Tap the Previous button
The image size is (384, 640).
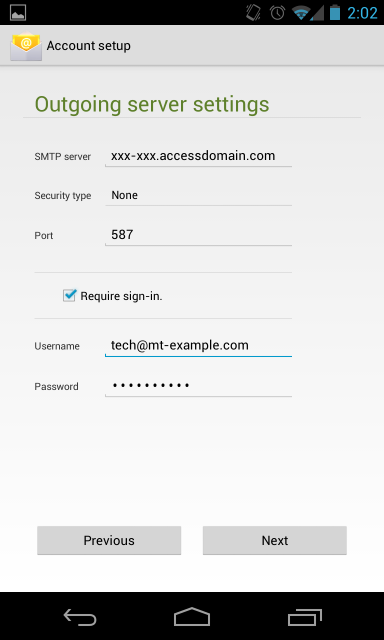[x=109, y=540]
